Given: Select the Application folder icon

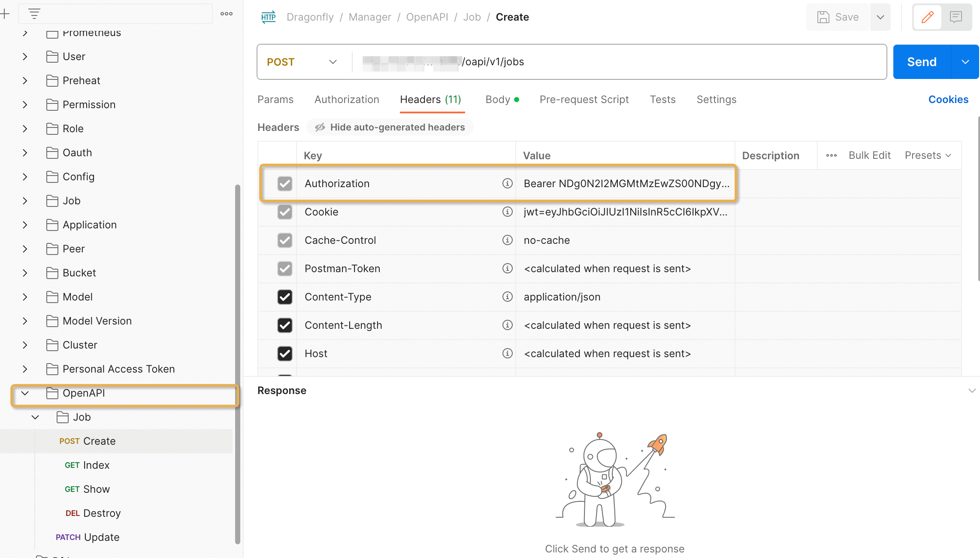Looking at the screenshot, I should [x=52, y=225].
